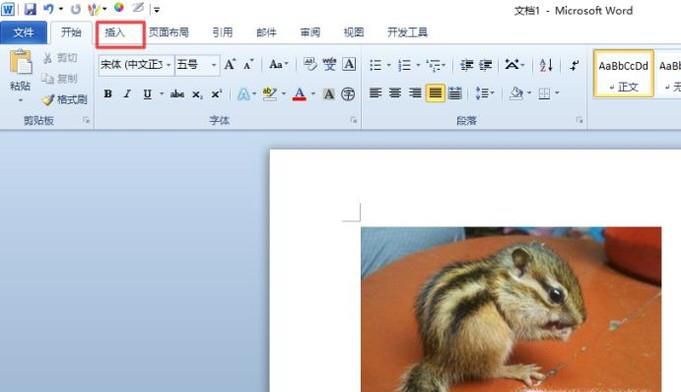This screenshot has height=392, width=681.
Task: Apply red font color
Action: point(299,94)
